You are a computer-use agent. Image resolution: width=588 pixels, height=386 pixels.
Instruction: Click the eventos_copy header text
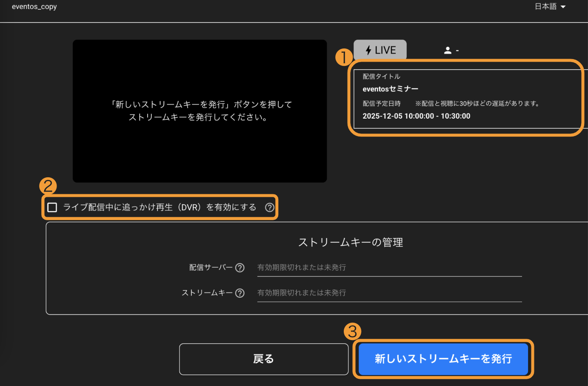click(34, 7)
